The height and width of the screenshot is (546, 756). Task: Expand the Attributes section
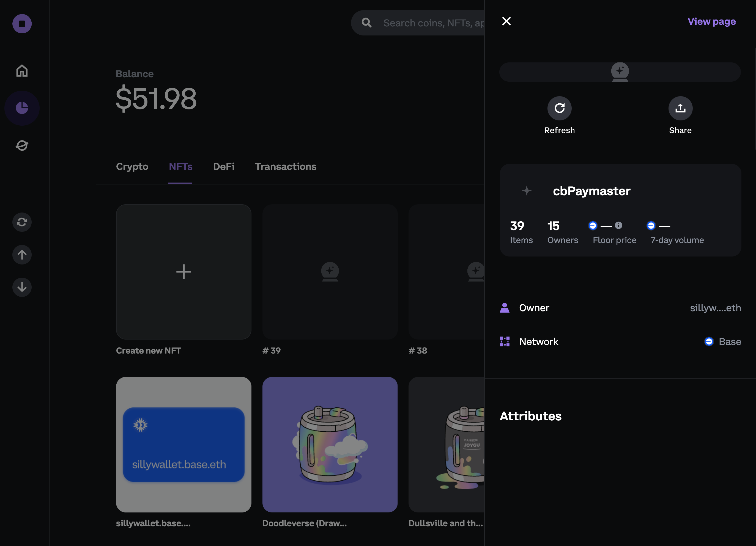tap(530, 416)
